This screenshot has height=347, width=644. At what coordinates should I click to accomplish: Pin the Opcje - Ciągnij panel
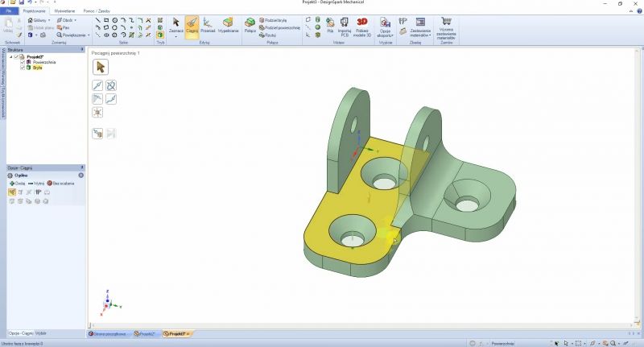(82, 167)
